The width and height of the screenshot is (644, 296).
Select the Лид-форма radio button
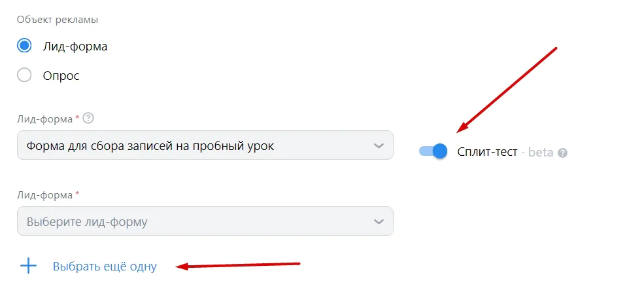point(24,46)
